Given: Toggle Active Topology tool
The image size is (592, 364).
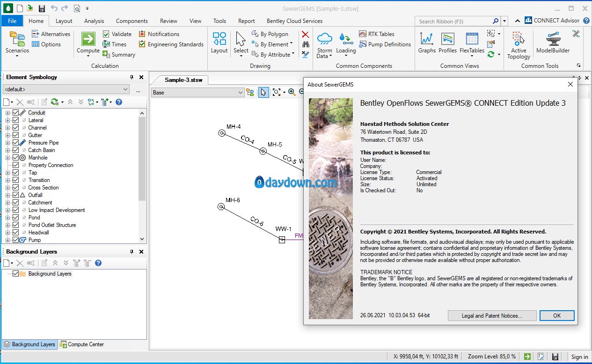Looking at the screenshot, I should [x=519, y=45].
